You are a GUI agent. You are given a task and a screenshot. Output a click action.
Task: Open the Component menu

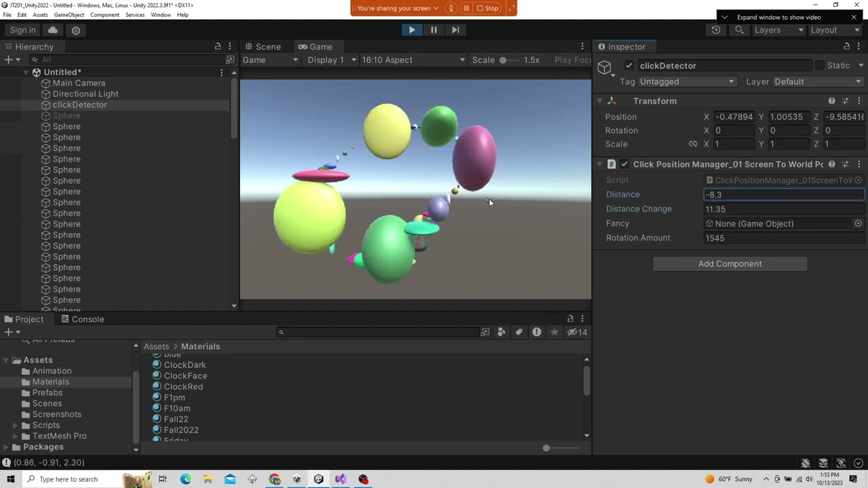(x=104, y=15)
